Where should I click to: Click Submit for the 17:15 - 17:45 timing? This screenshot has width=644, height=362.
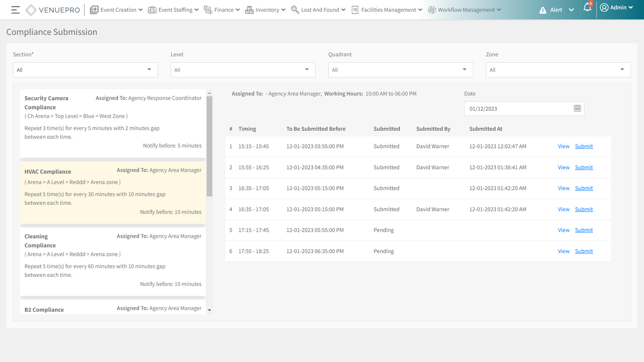click(584, 230)
